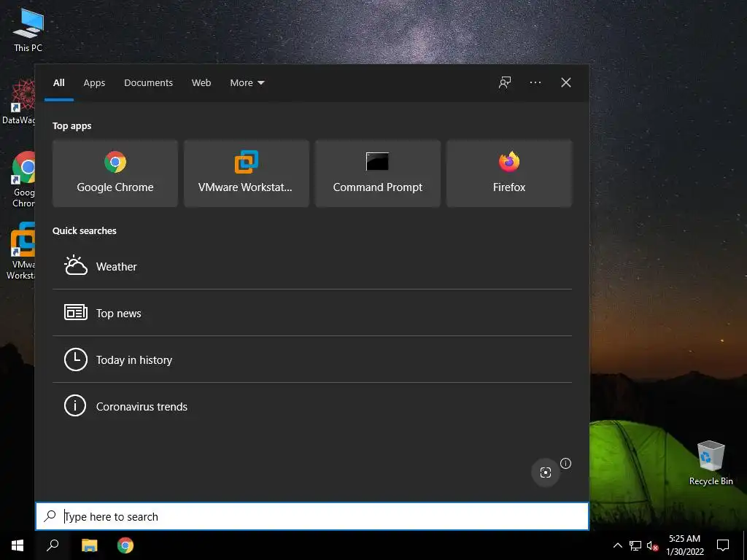
Task: Open Google Chrome from Top apps
Action: pos(115,174)
